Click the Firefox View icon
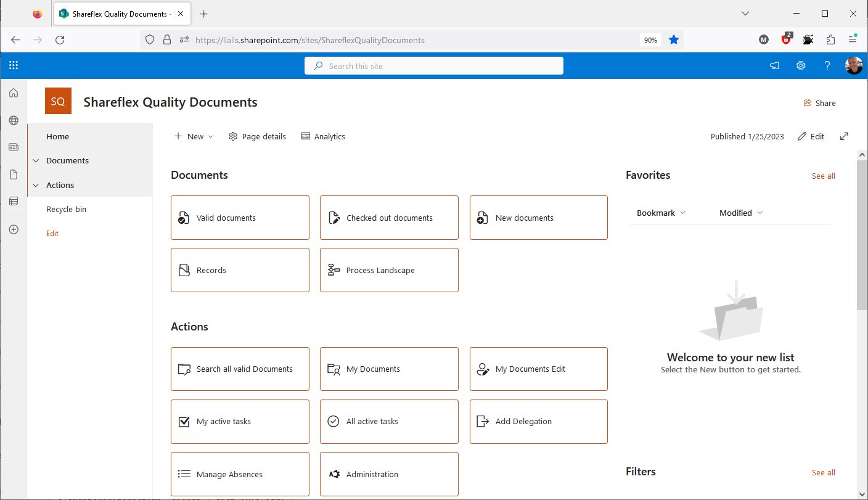This screenshot has width=868, height=500. point(37,14)
